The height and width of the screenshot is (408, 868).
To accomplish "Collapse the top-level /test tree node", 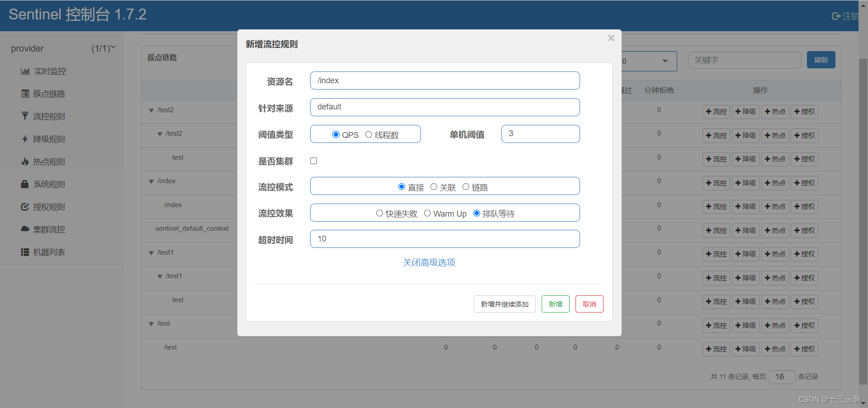I will 151,324.
